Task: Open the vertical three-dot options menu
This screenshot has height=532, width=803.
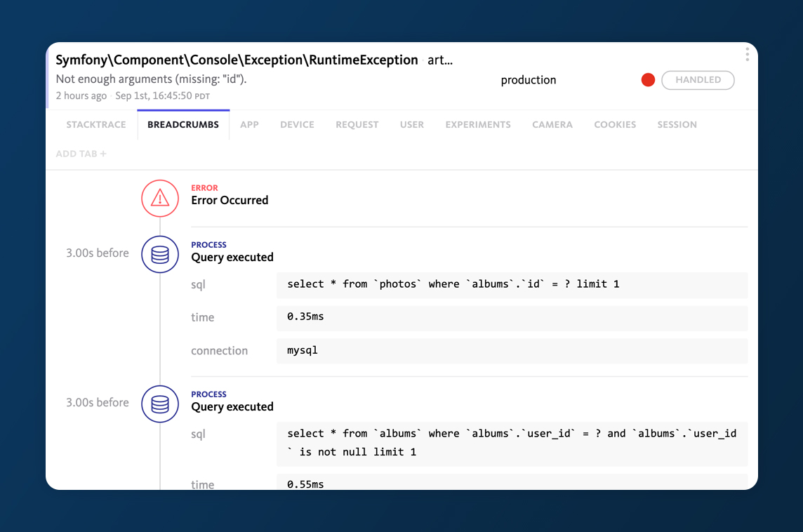Action: tap(747, 54)
